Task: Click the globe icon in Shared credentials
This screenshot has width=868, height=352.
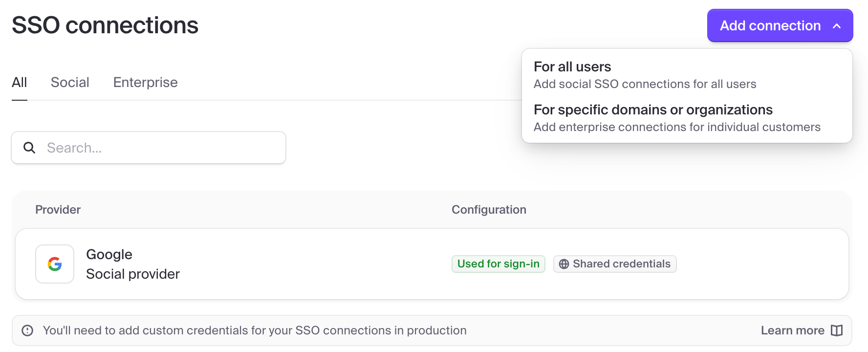Action: click(x=564, y=264)
